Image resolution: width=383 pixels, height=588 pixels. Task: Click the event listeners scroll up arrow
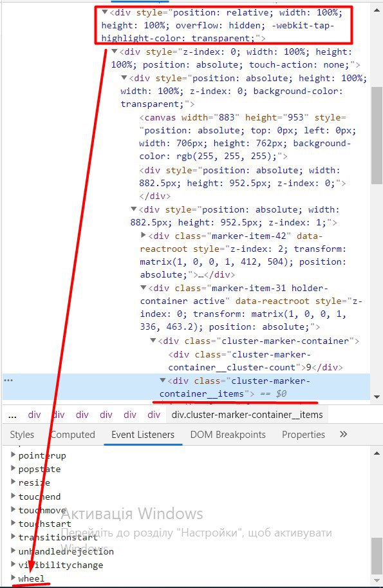click(x=377, y=453)
